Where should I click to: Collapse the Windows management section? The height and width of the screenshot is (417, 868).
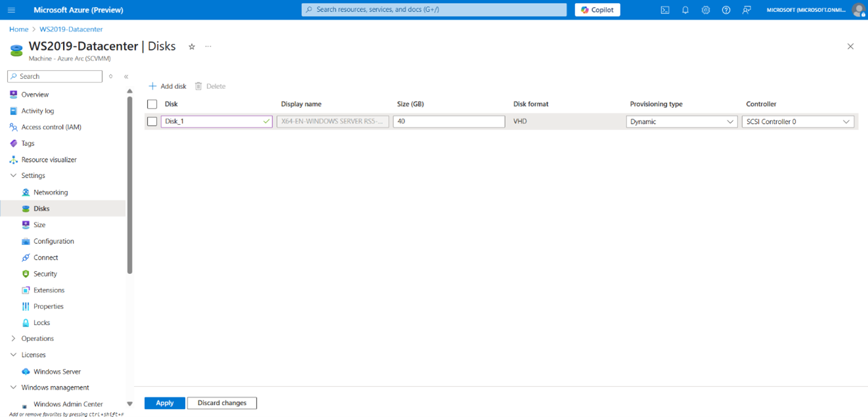point(13,387)
